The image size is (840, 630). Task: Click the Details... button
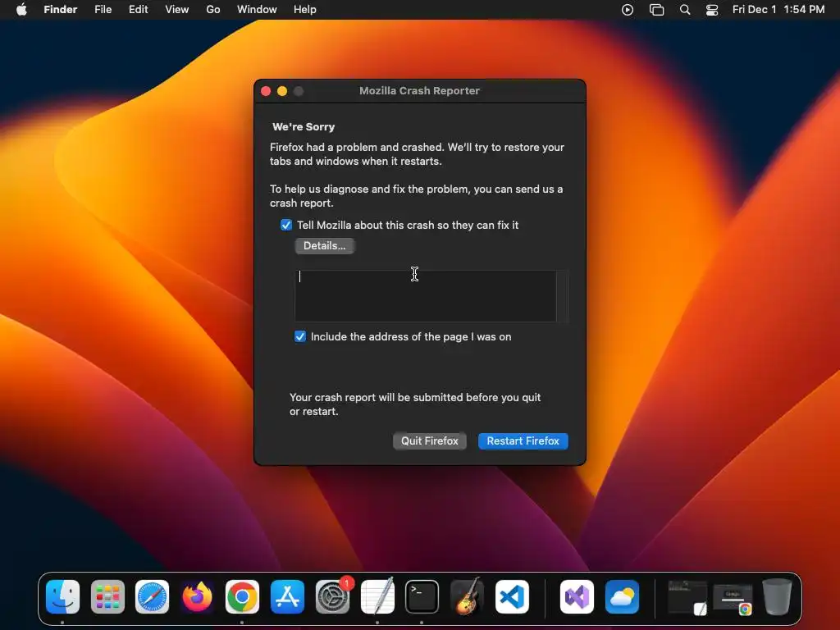(x=325, y=246)
